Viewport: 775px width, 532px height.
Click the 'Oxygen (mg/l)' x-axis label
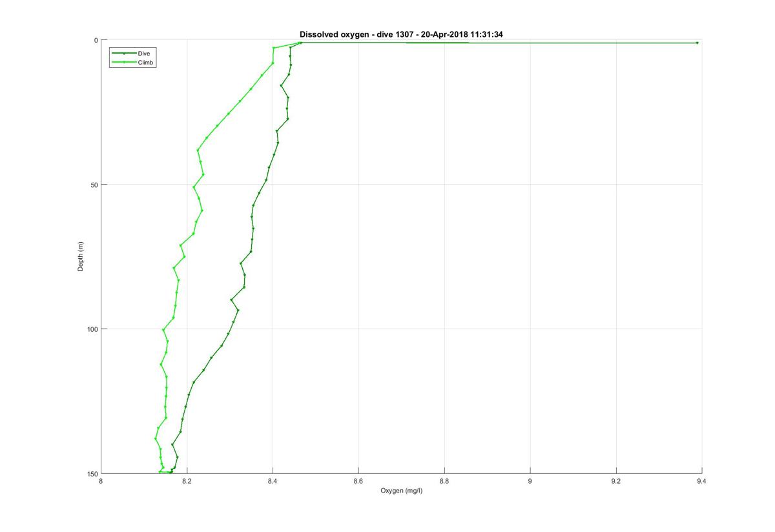click(x=401, y=491)
